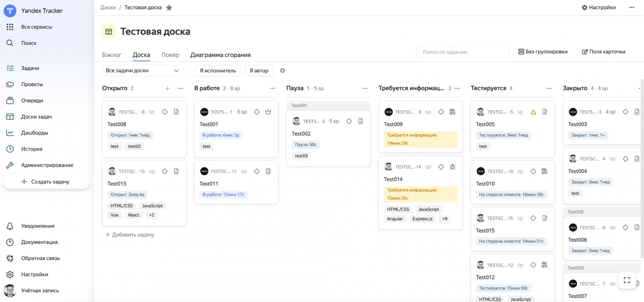The height and width of the screenshot is (302, 644).
Task: Toggle the Я исполнитель filter
Action: tap(218, 71)
